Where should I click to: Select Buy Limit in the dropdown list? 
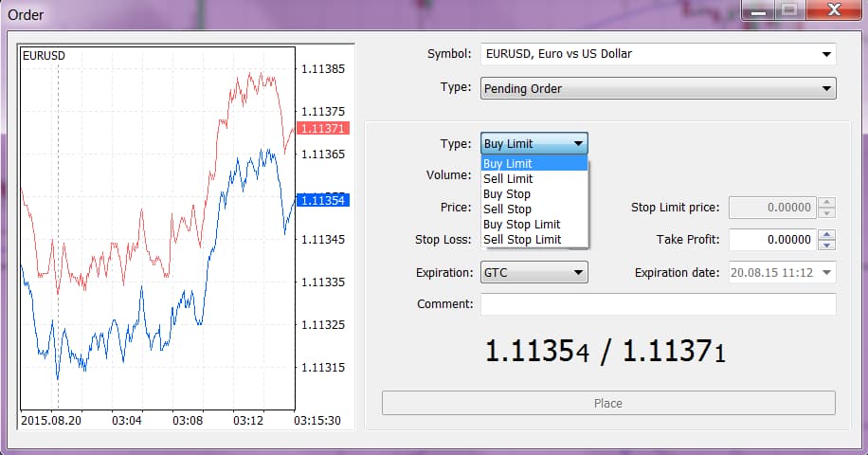click(534, 163)
